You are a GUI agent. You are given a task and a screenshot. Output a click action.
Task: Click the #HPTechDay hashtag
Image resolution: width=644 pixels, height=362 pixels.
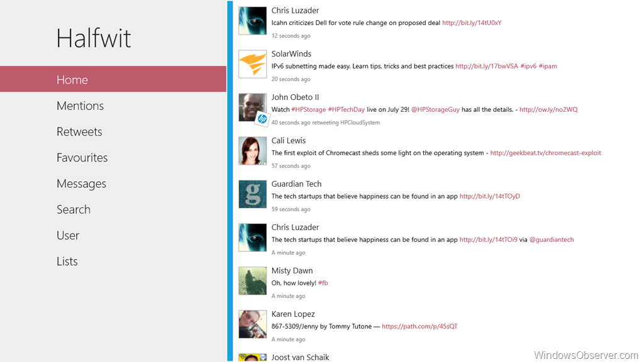pyautogui.click(x=347, y=109)
